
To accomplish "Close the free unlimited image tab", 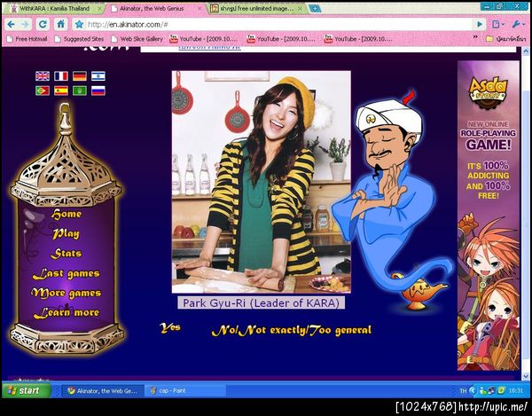I will click(300, 9).
